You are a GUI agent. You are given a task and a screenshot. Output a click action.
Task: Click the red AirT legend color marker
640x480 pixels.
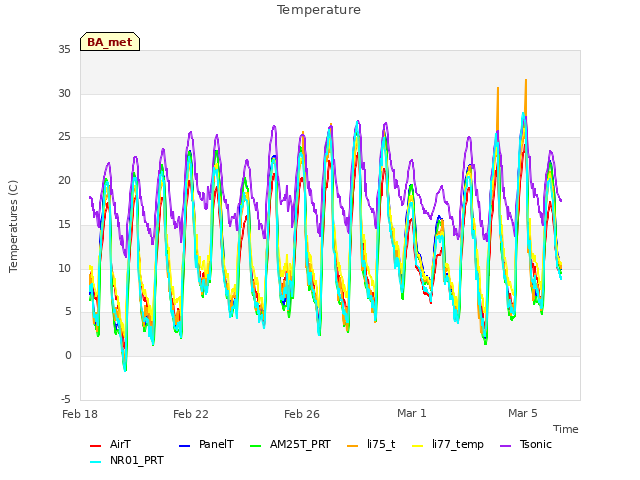point(95,446)
